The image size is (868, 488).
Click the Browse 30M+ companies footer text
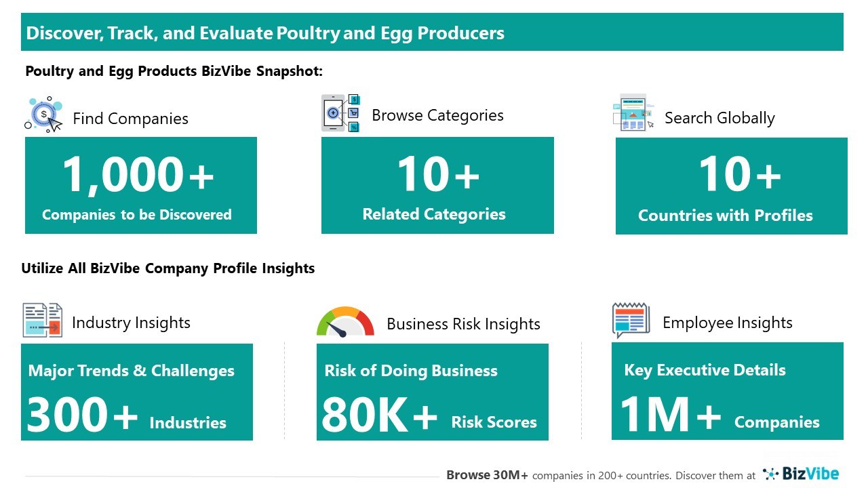600,475
